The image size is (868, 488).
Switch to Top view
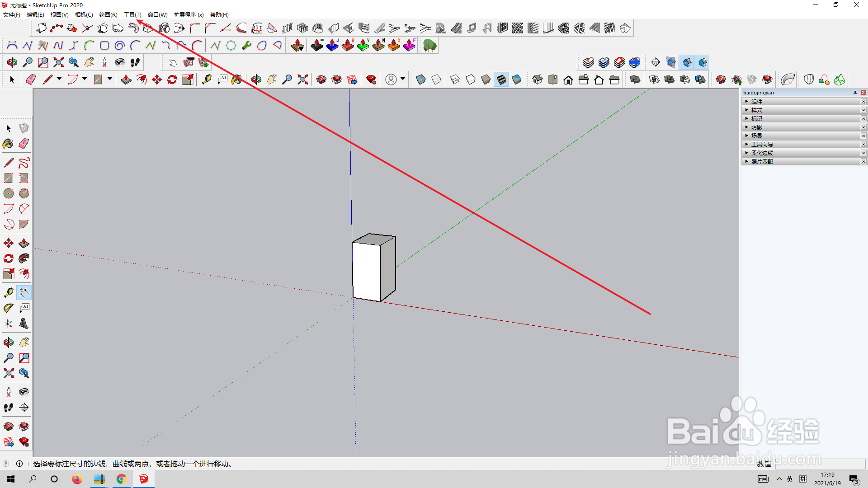coord(553,80)
